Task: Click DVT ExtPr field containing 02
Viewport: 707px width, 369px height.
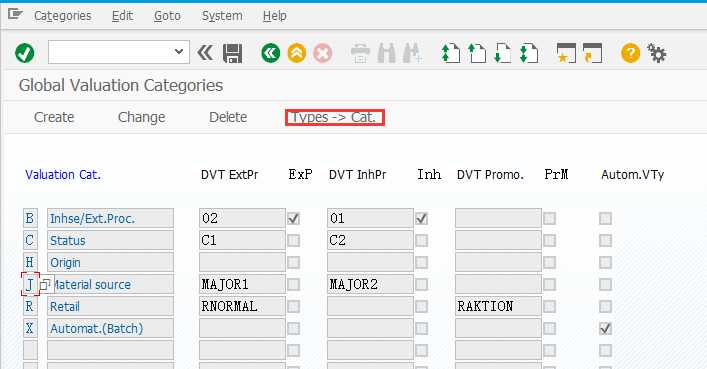Action: pyautogui.click(x=242, y=218)
